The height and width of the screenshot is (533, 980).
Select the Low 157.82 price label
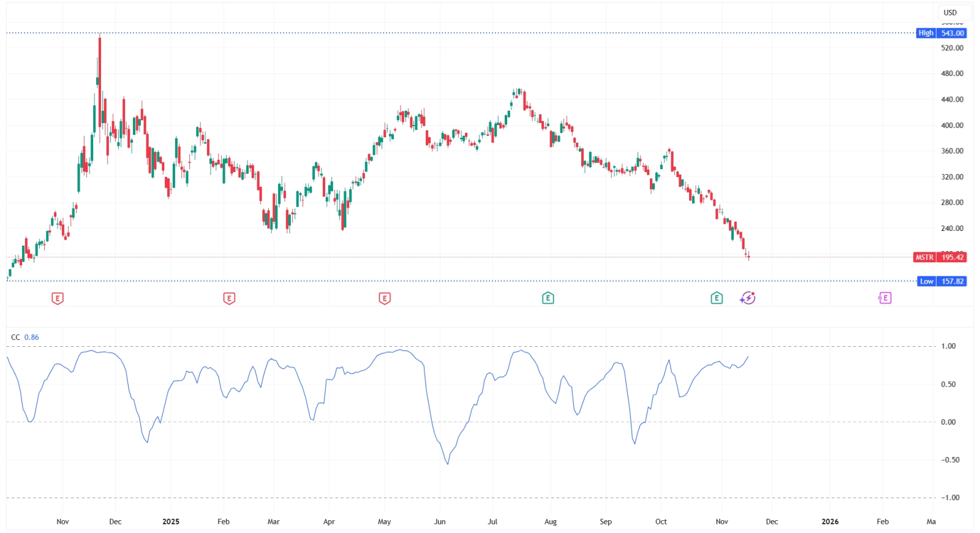point(942,281)
